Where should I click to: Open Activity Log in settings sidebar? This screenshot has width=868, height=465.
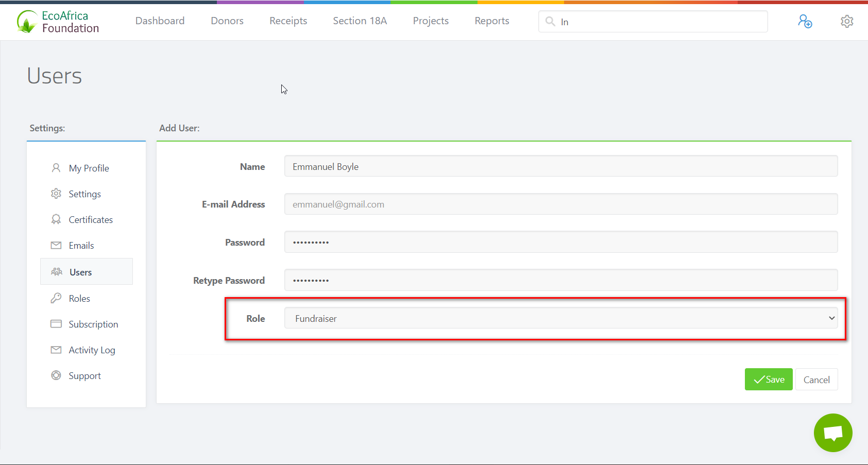coord(92,350)
